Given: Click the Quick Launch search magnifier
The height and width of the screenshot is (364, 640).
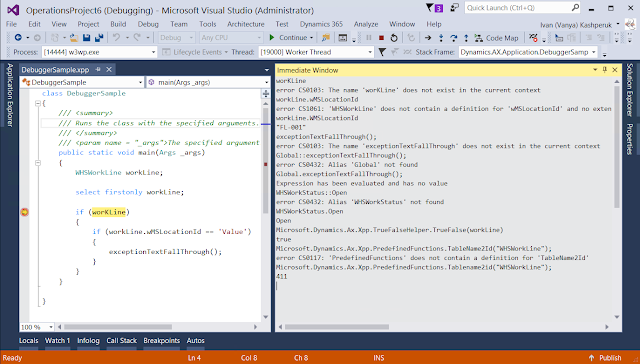Looking at the screenshot, I should 576,7.
